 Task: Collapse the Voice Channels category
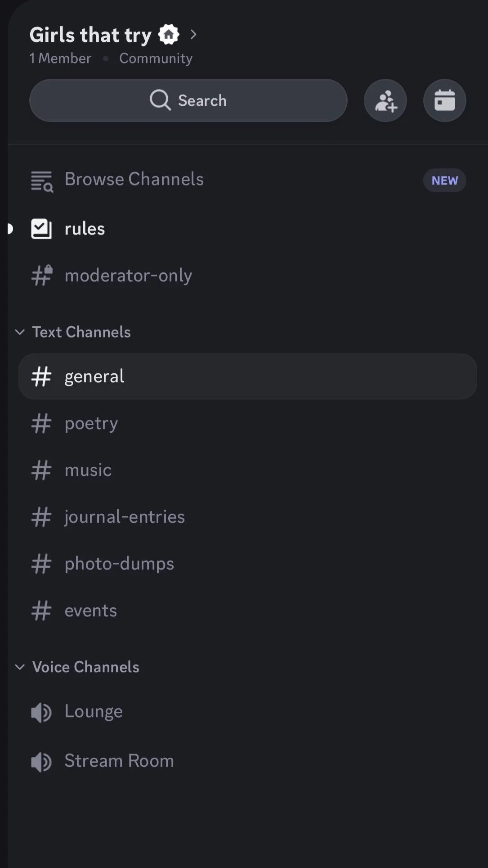[x=77, y=667]
